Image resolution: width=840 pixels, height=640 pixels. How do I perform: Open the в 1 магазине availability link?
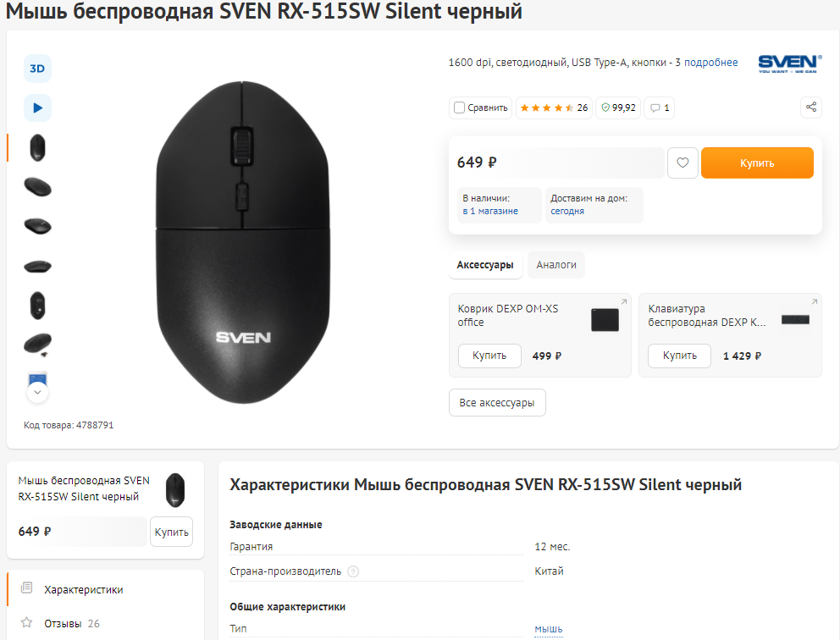click(x=490, y=211)
